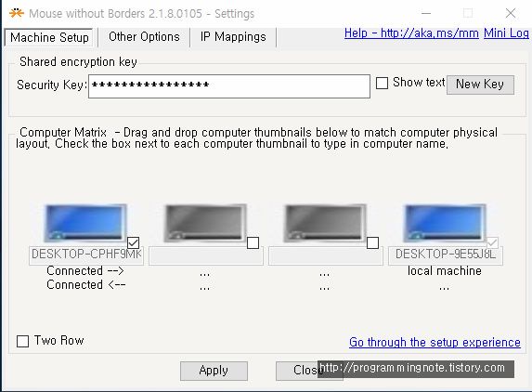The width and height of the screenshot is (532, 392).
Task: Click the DESKTOP-9E55J8L name field
Action: tap(446, 255)
